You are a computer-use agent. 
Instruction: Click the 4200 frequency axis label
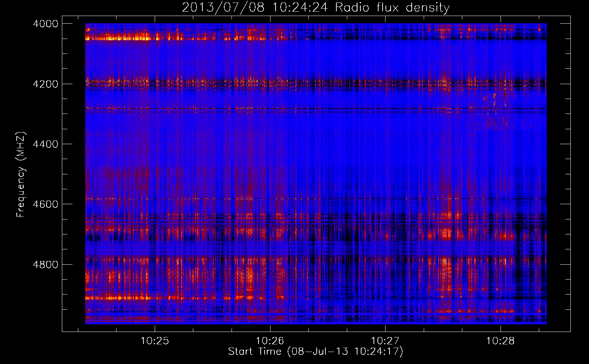point(46,84)
